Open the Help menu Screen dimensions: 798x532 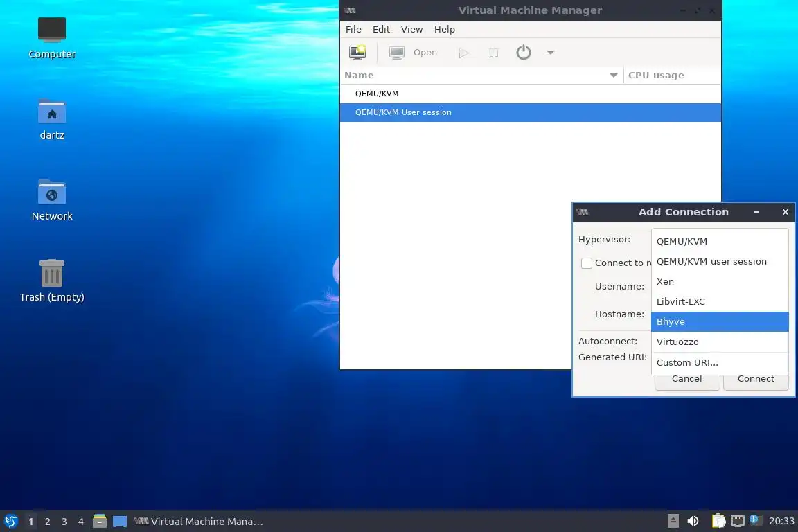pyautogui.click(x=444, y=30)
